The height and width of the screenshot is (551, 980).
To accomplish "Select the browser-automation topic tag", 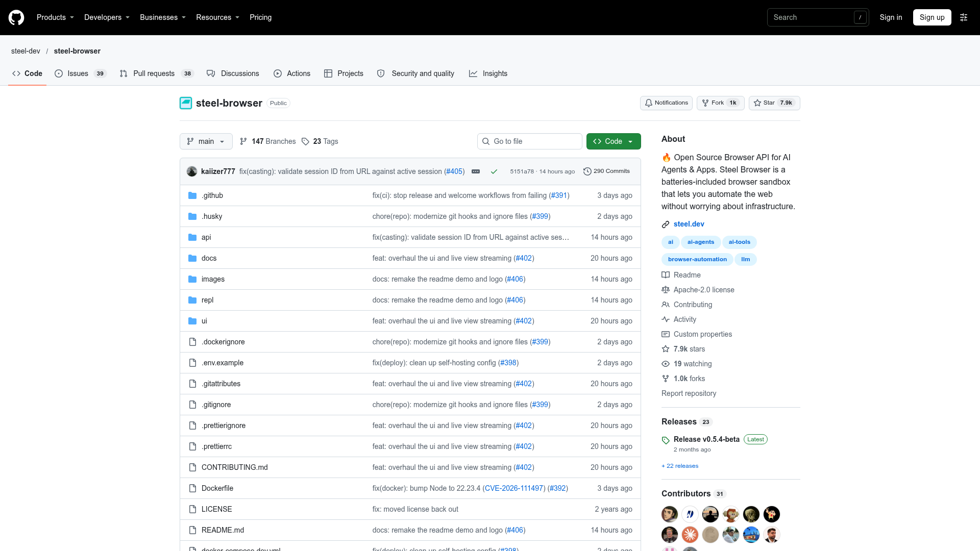I will (697, 259).
